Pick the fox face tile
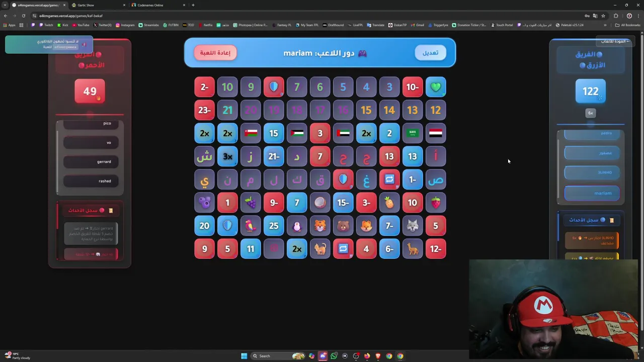Viewport: 644px width, 362px height. (366, 226)
